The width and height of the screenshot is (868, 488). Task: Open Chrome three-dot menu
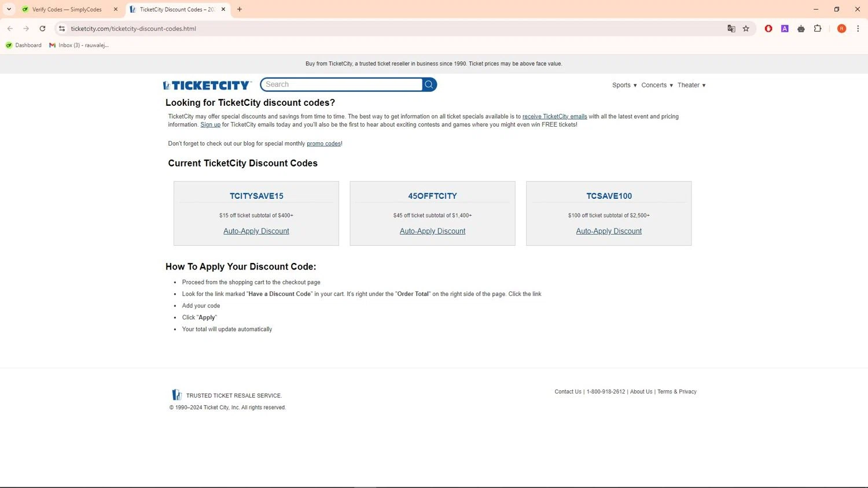click(x=858, y=28)
